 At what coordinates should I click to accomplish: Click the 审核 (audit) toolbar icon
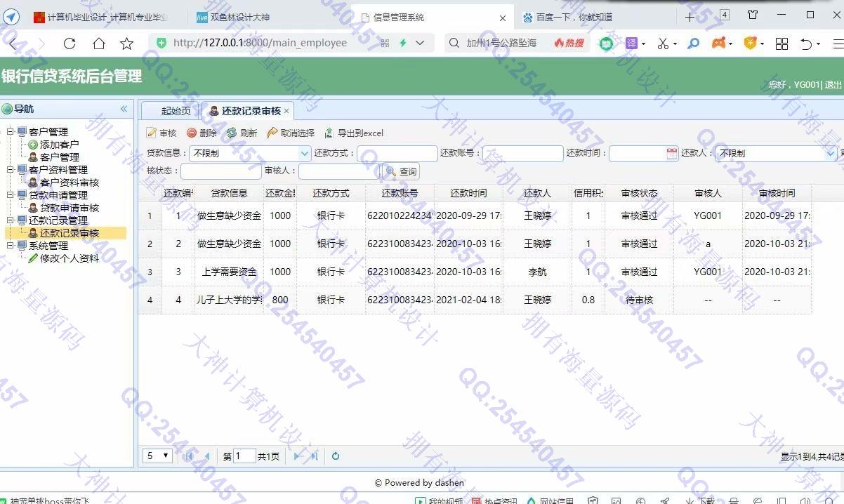pos(152,133)
